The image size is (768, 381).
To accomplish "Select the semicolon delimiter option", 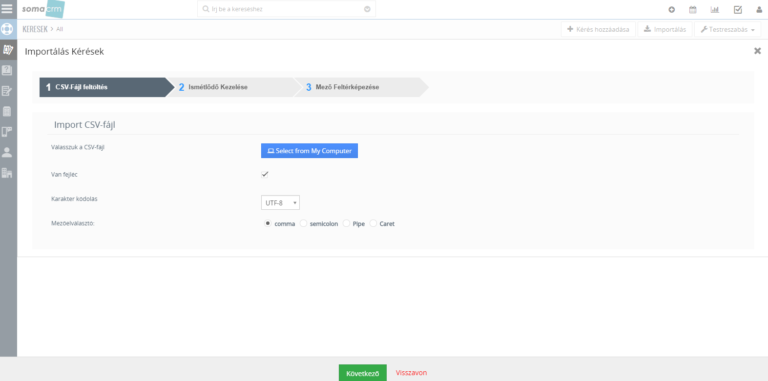I will pos(303,223).
